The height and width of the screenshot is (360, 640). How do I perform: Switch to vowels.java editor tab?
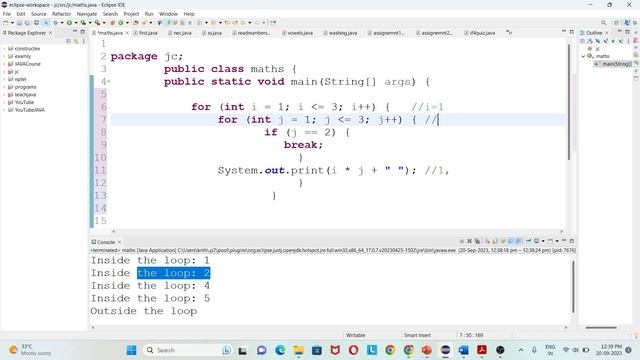(x=298, y=33)
